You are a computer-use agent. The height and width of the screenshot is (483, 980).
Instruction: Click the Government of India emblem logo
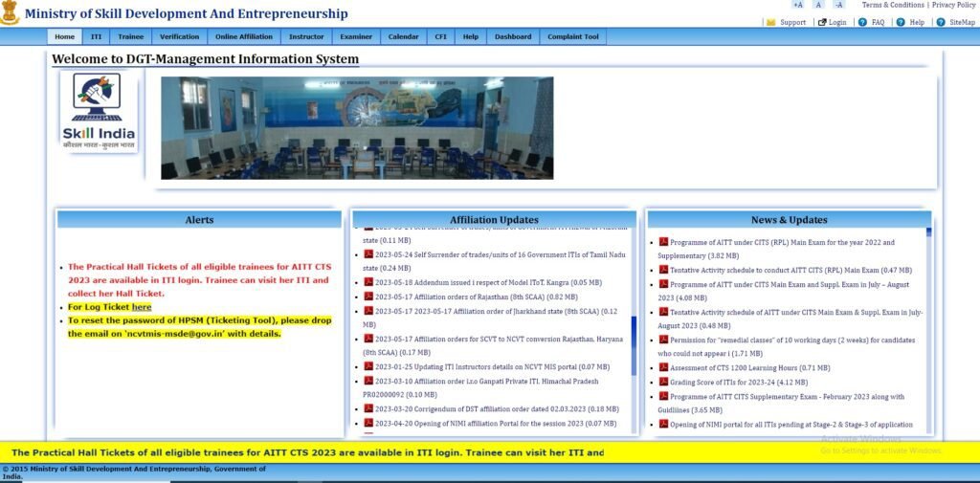[x=10, y=12]
